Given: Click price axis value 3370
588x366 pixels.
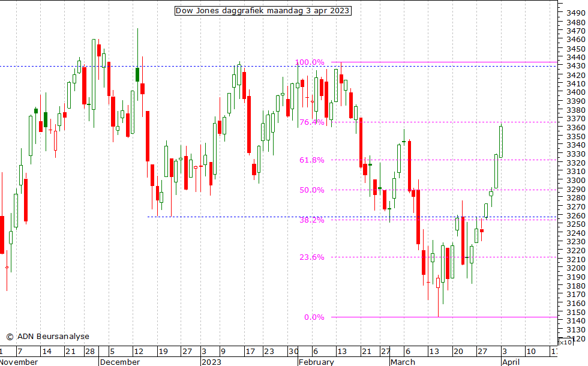Looking at the screenshot, I should pos(575,119).
